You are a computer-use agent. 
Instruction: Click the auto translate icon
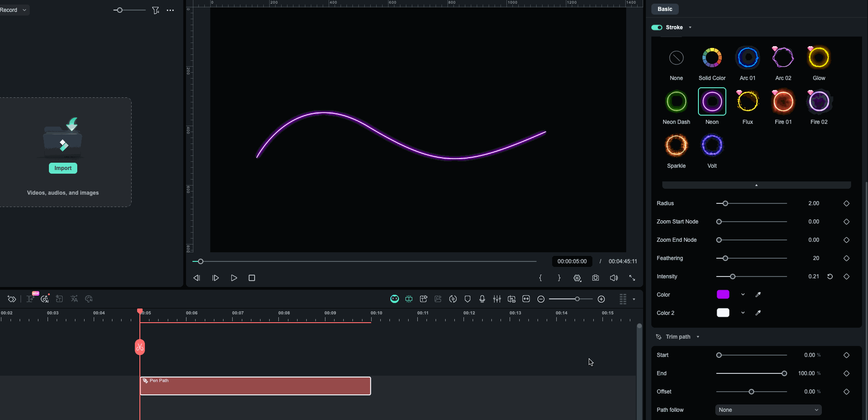click(74, 299)
